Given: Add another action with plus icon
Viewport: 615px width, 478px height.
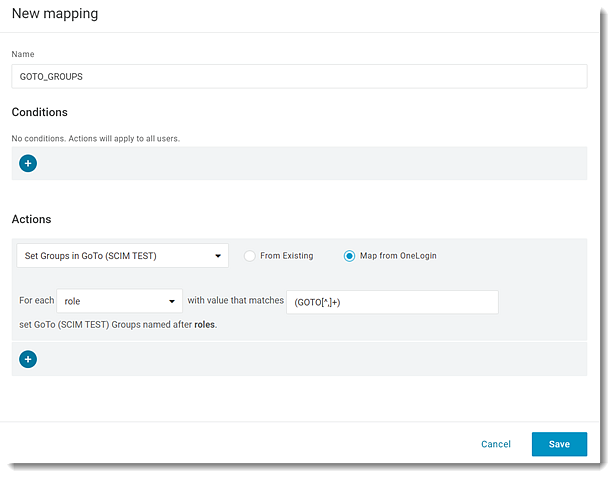Looking at the screenshot, I should (28, 359).
